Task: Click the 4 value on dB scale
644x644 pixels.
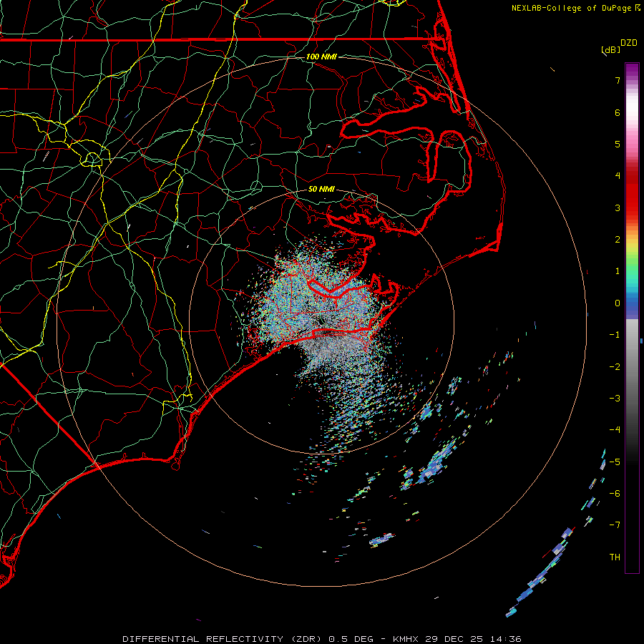Action: tap(618, 176)
